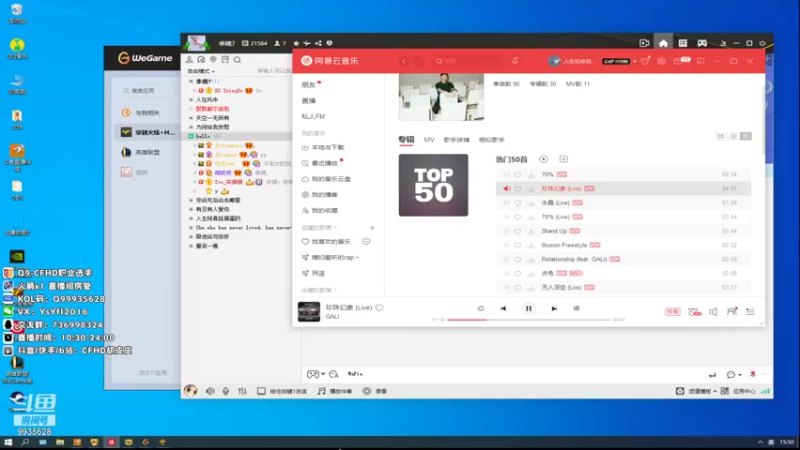Like the song 70% in first row
This screenshot has height=450, width=800.
(517, 174)
